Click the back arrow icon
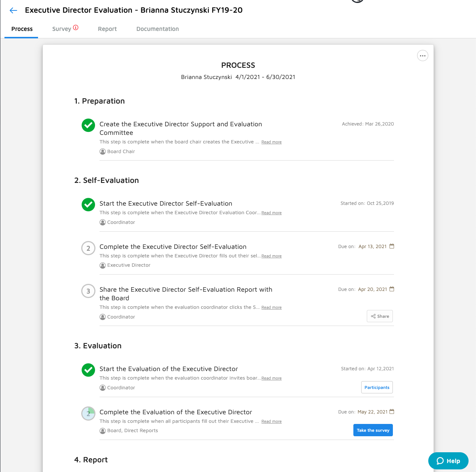Screen dimensions: 476x472 tap(13, 10)
